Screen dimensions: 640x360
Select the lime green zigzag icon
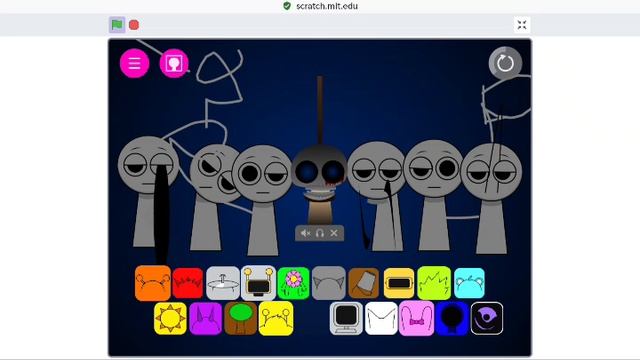(x=434, y=283)
